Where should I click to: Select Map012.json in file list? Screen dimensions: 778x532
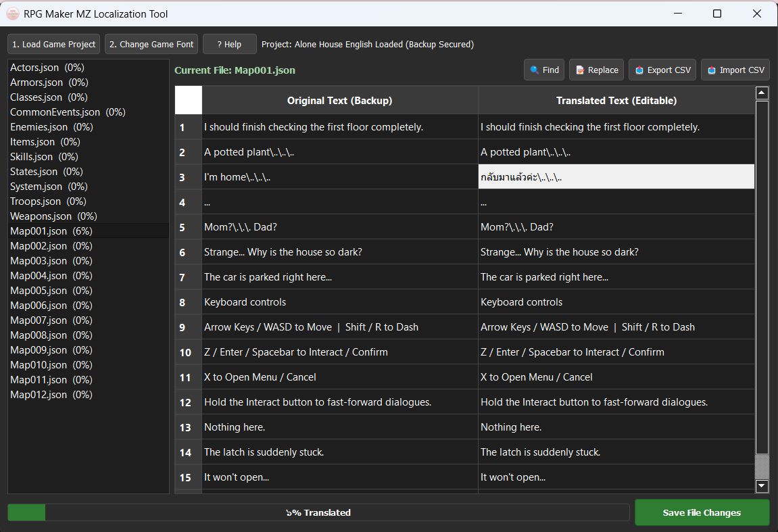[x=89, y=395]
